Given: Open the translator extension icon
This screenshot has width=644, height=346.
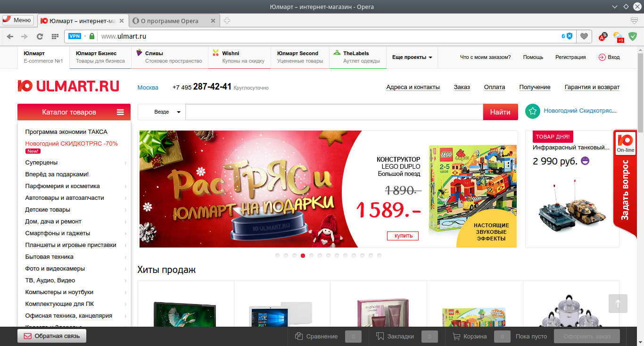Looking at the screenshot, I should [x=603, y=36].
